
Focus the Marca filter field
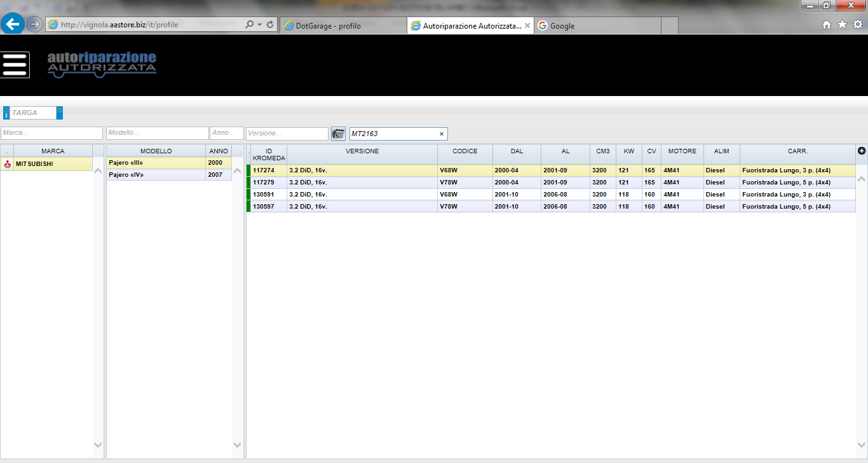[51, 134]
